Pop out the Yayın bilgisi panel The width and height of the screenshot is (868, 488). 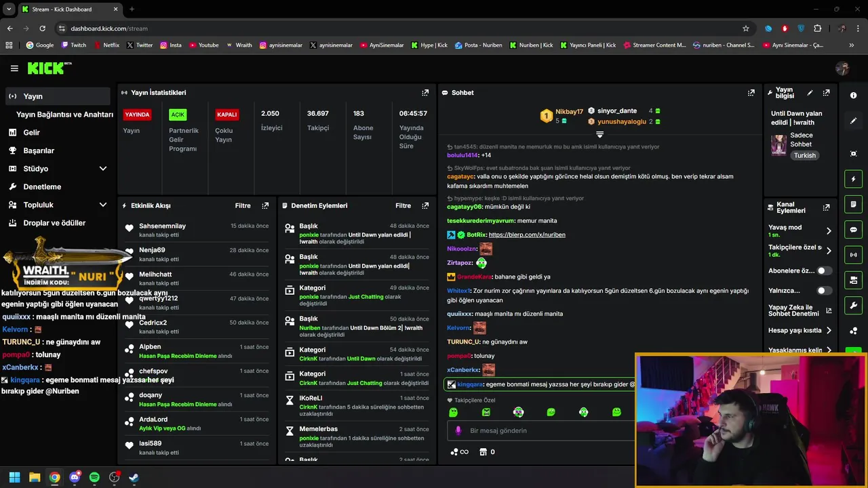(x=826, y=93)
